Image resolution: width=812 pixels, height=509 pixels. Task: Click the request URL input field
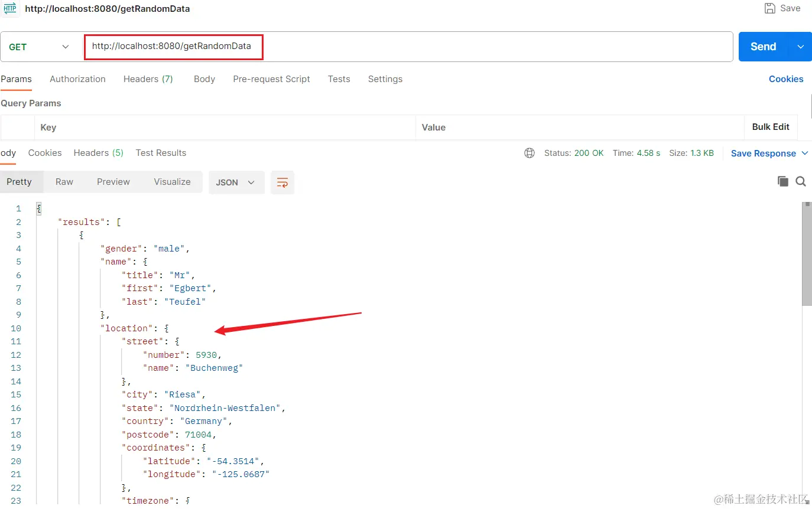pyautogui.click(x=408, y=47)
